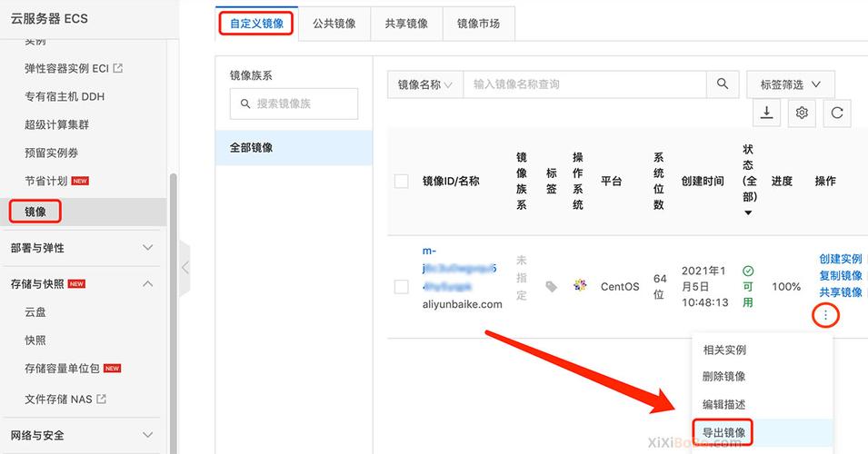
Task: Click the 64位 system bits cell
Action: [659, 286]
